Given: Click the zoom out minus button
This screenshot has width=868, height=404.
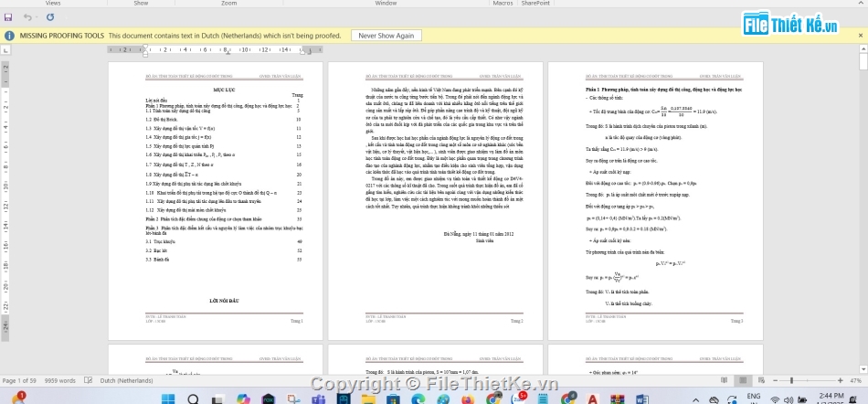Looking at the screenshot, I should click(775, 381).
